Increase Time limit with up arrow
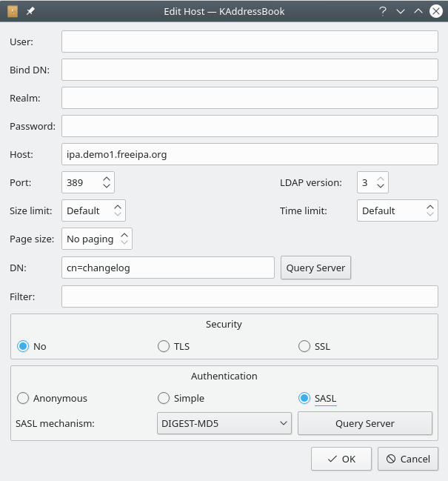 [430, 207]
